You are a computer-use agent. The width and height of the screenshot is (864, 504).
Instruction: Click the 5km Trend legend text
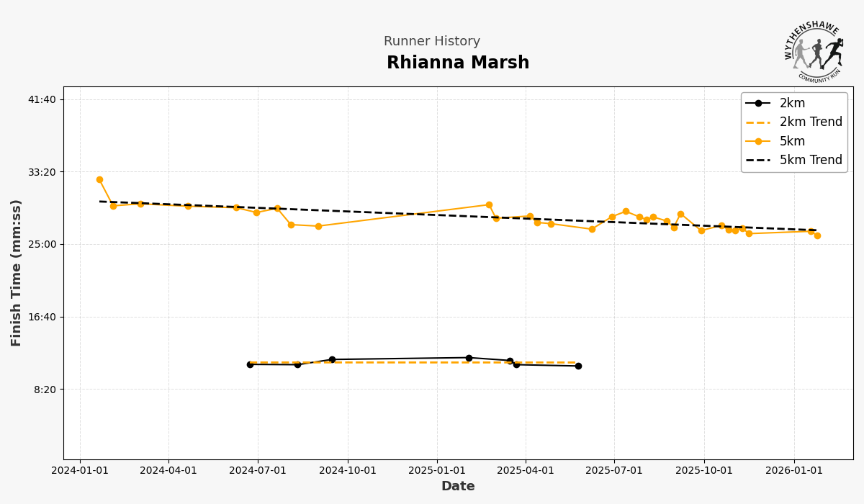tap(811, 160)
